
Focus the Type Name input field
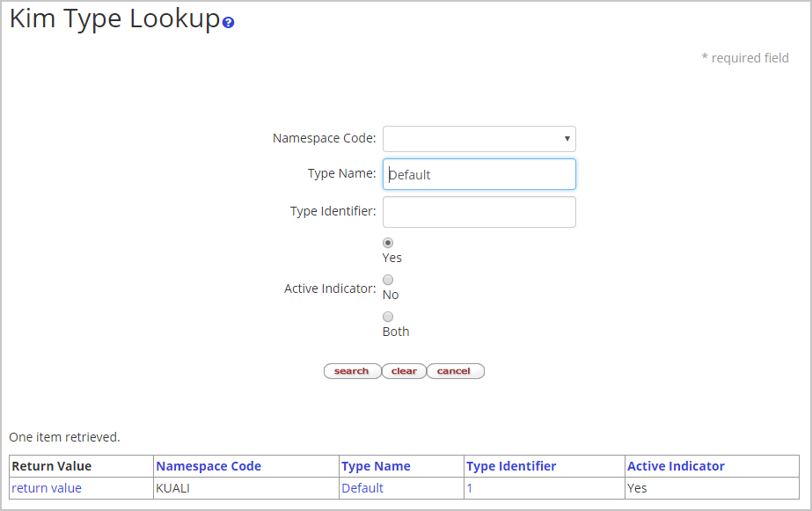click(479, 174)
